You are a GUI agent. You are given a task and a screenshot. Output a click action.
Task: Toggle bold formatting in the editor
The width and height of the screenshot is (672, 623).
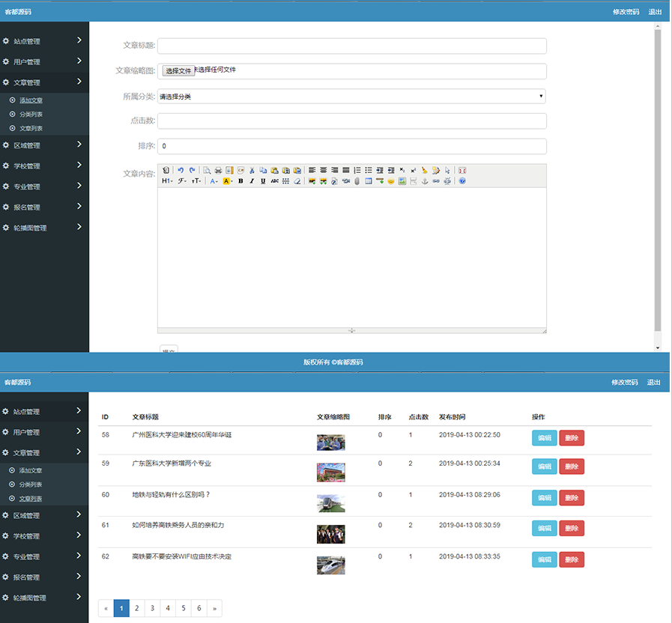[240, 181]
